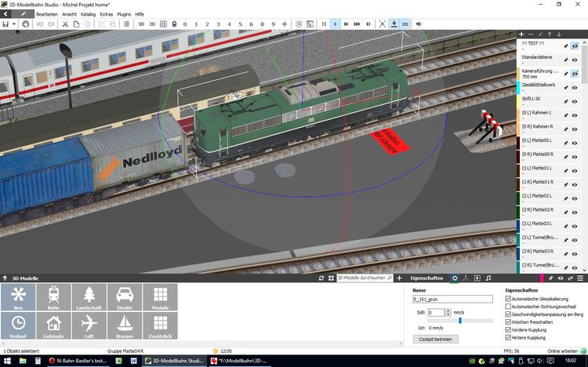Image resolution: width=588 pixels, height=367 pixels.
Task: Expand the 3D-Modelle search dropdown
Action: [x=390, y=278]
